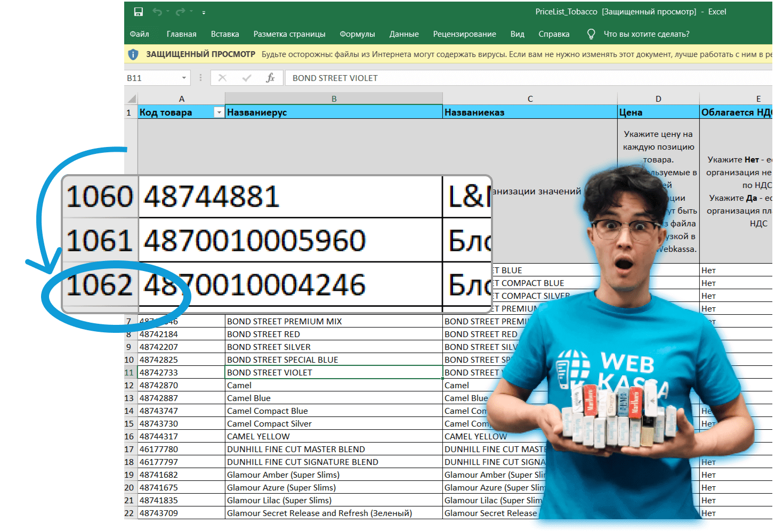Select row 15 header
The width and height of the screenshot is (783, 532).
pyautogui.click(x=129, y=423)
